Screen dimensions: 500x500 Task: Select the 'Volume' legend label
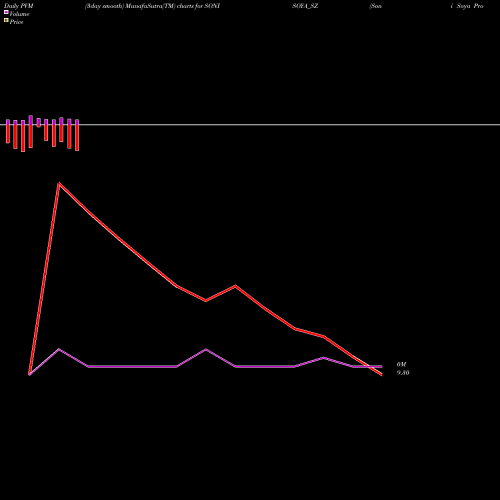pyautogui.click(x=19, y=14)
